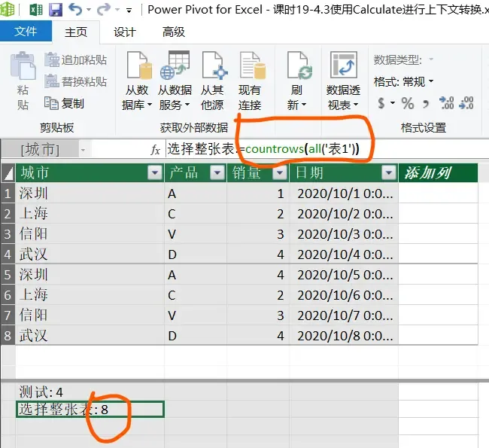The height and width of the screenshot is (448, 489).
Task: Open the 产品 column filter dropdown
Action: [x=217, y=172]
